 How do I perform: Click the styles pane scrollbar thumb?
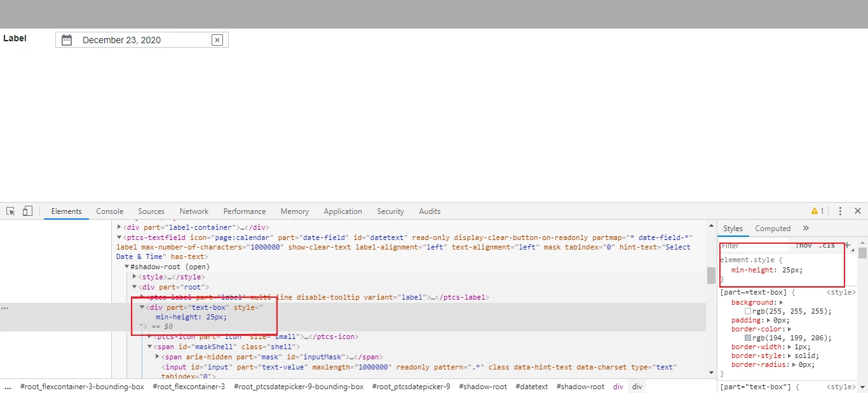(862, 253)
